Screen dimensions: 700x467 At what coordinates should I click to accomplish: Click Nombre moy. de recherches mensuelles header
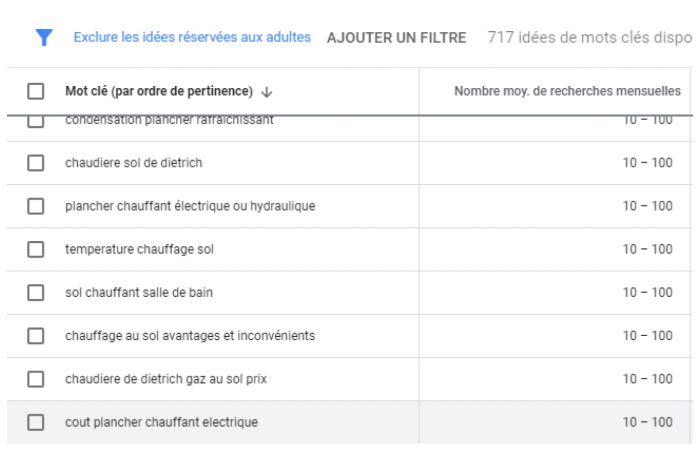coord(567,92)
